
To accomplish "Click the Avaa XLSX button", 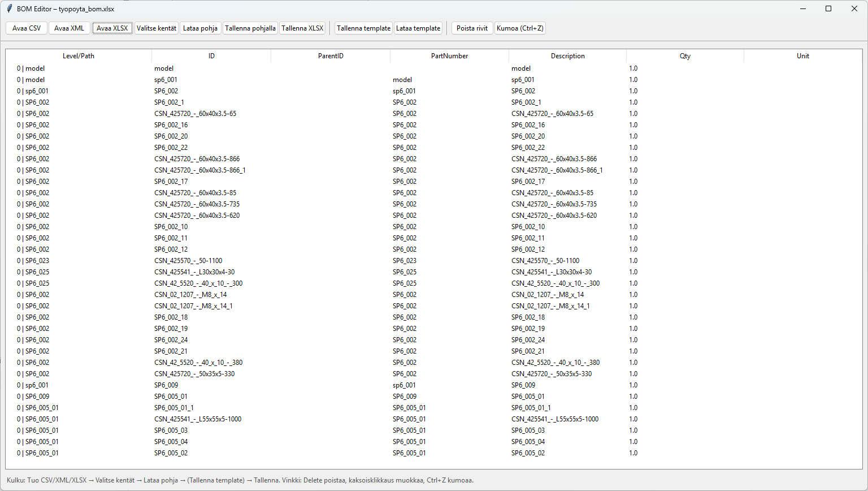I will [x=112, y=28].
